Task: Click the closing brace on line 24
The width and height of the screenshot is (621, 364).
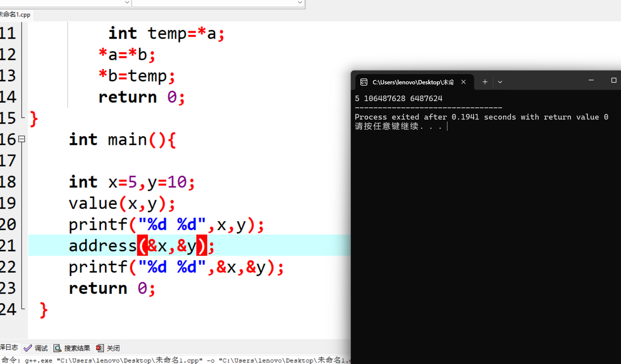Action: click(43, 310)
